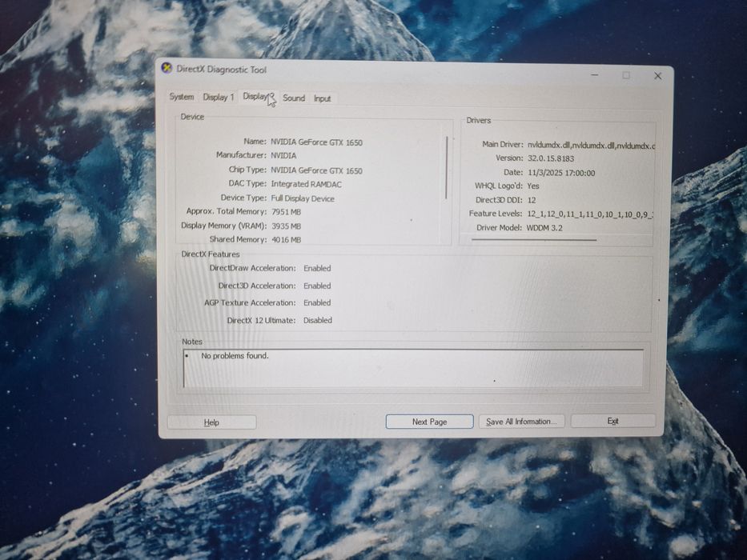Click the Notes text box

(x=413, y=368)
